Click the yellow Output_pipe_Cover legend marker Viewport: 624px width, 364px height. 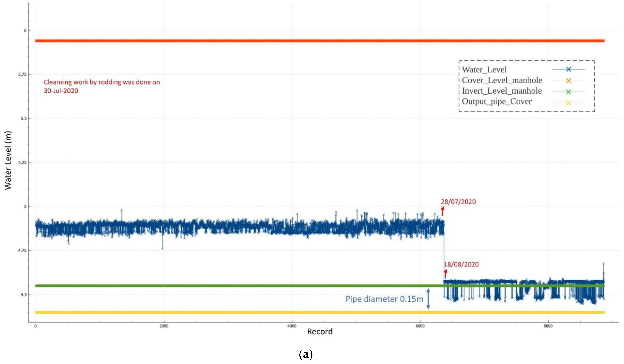(569, 103)
